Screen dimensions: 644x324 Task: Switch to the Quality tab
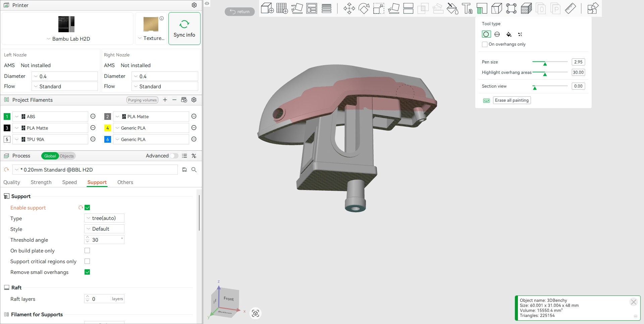click(12, 182)
